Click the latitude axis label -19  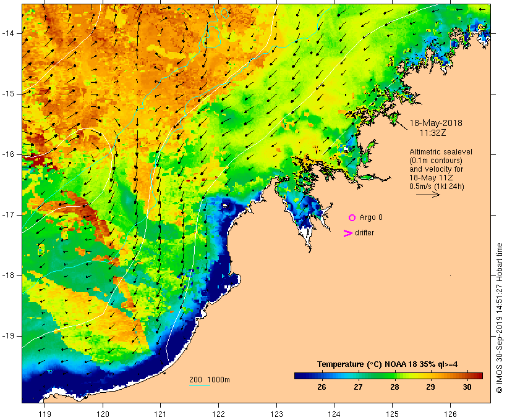click(8, 336)
